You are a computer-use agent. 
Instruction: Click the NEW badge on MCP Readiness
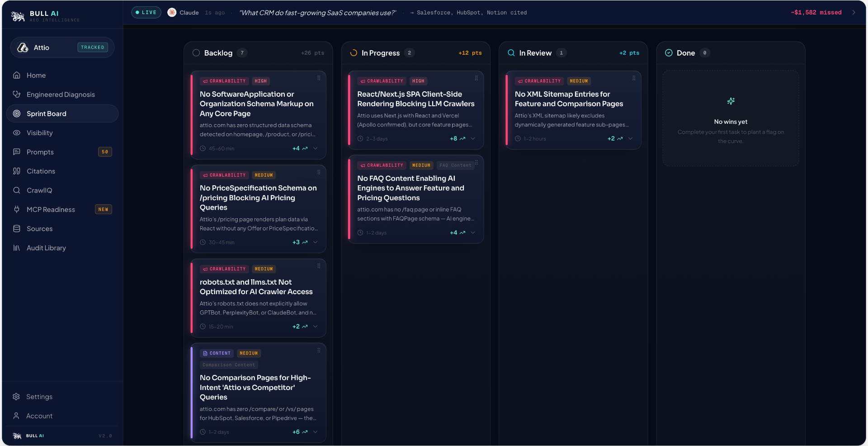(x=103, y=209)
